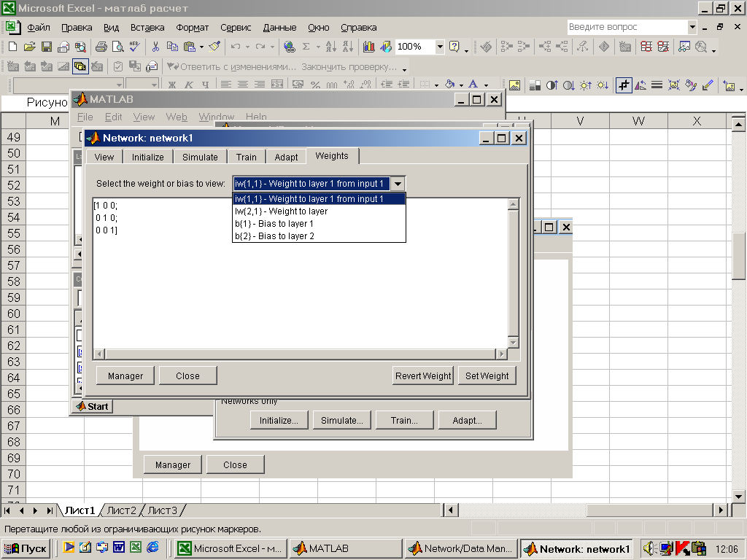Open the ask a question box dropdown arrow
The height and width of the screenshot is (560, 747).
click(x=692, y=27)
